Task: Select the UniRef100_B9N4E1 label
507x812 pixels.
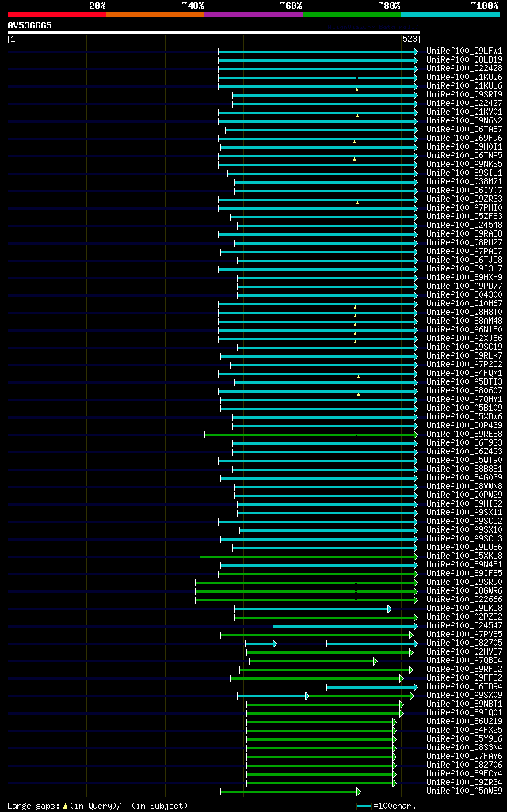Action: (464, 564)
